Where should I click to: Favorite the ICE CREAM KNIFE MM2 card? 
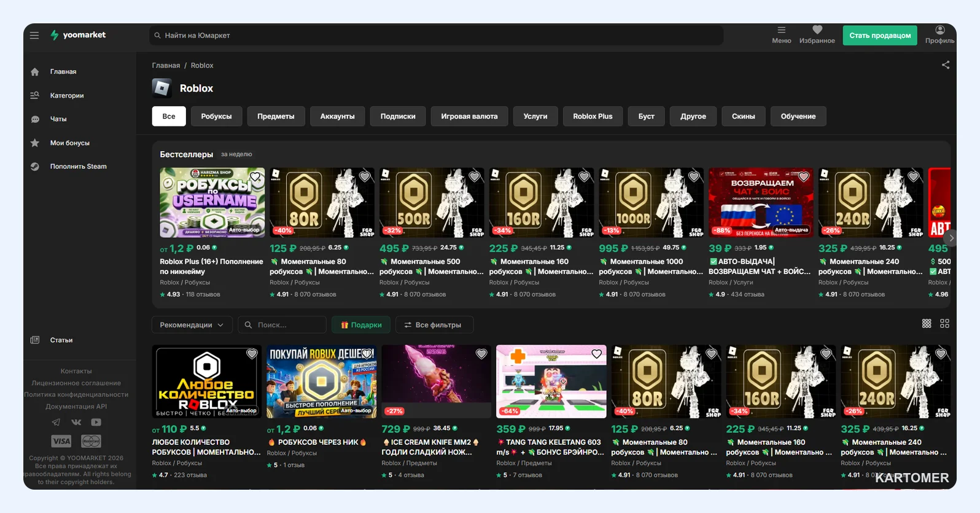[481, 354]
